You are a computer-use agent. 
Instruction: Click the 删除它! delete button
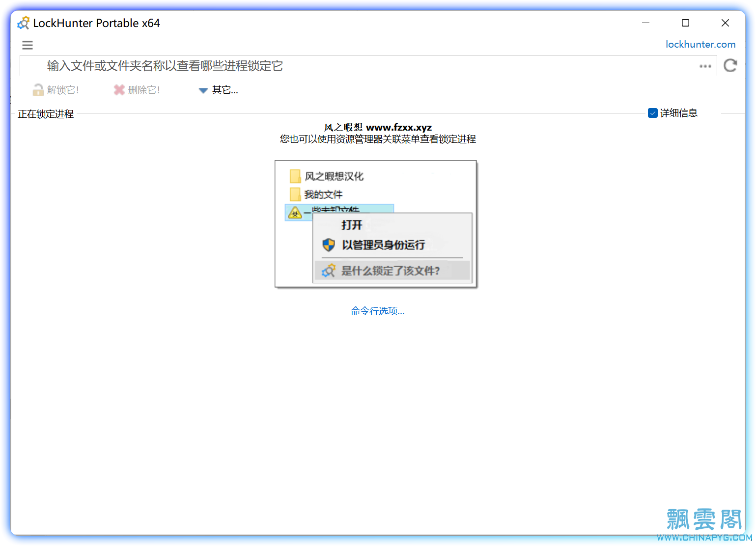(137, 90)
